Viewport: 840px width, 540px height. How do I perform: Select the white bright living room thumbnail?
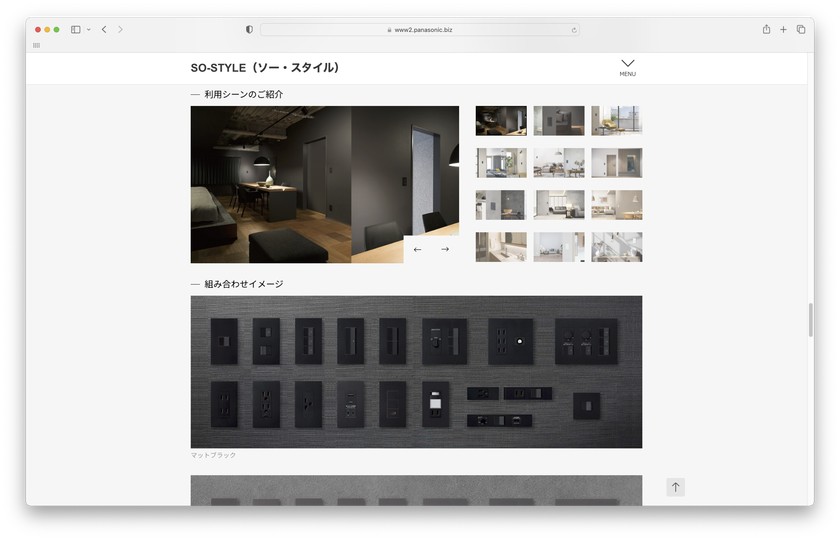pos(559,247)
